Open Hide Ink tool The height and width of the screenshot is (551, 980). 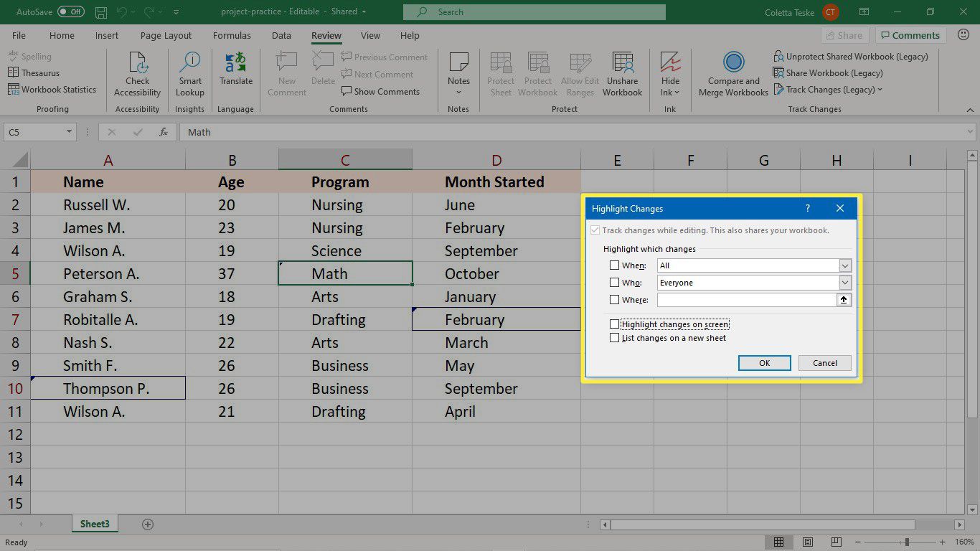click(x=670, y=75)
